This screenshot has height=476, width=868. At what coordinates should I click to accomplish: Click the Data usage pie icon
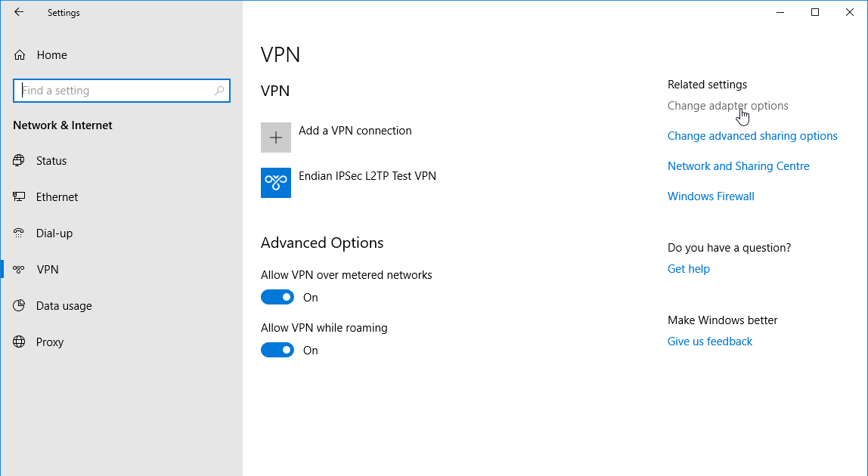click(x=19, y=305)
